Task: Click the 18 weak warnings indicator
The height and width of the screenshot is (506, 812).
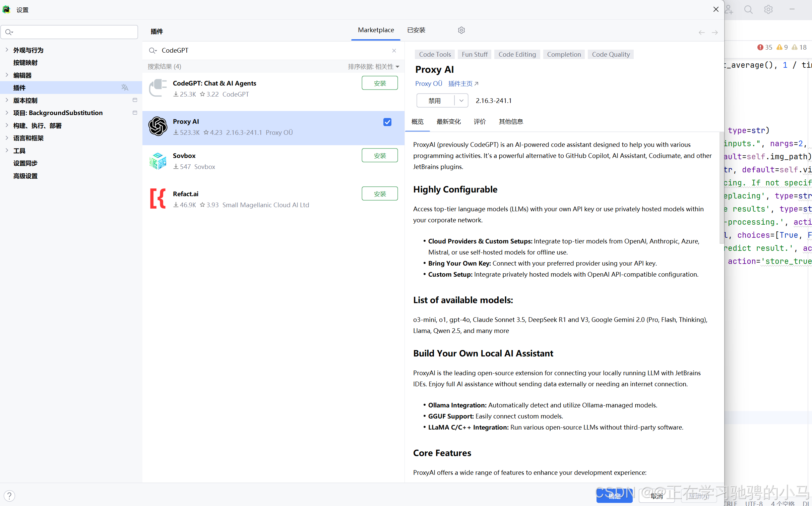Action: pos(799,48)
